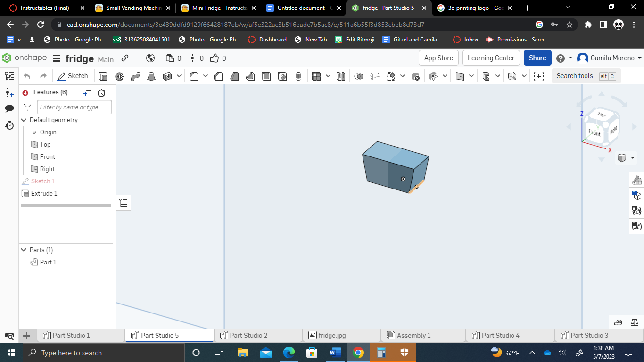The image size is (644, 362).
Task: Select the Extrude tool
Action: 102,76
